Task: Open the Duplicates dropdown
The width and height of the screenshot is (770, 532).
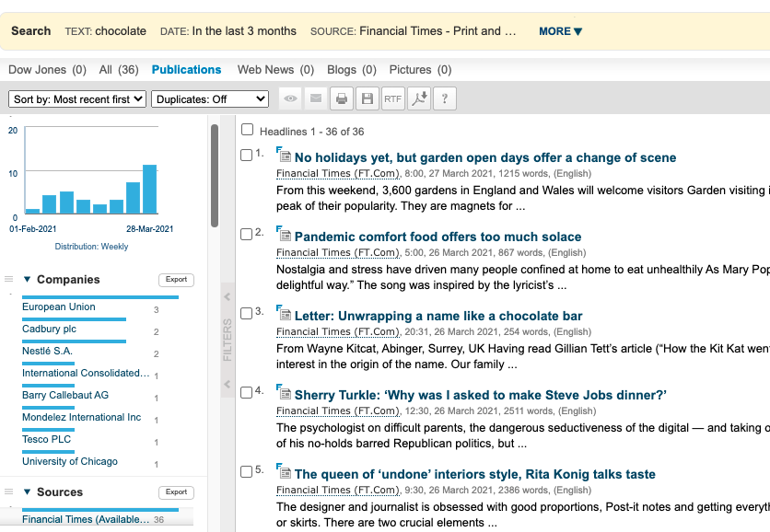Action: [x=210, y=98]
